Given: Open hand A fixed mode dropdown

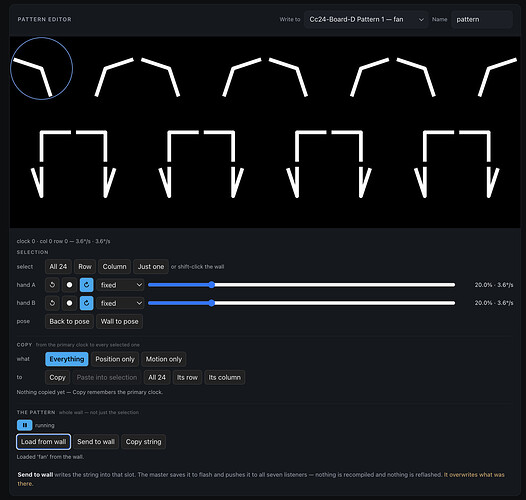Looking at the screenshot, I should 121,285.
